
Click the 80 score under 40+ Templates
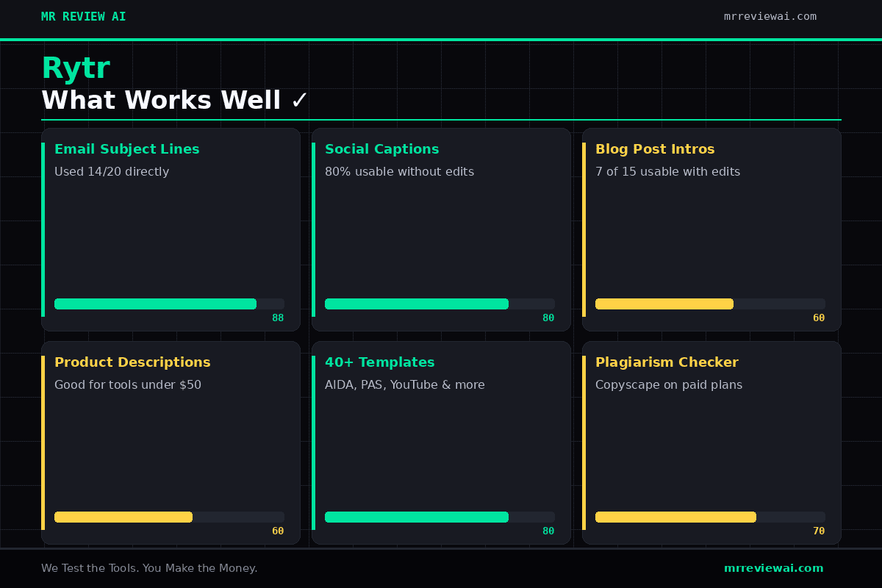click(x=548, y=531)
